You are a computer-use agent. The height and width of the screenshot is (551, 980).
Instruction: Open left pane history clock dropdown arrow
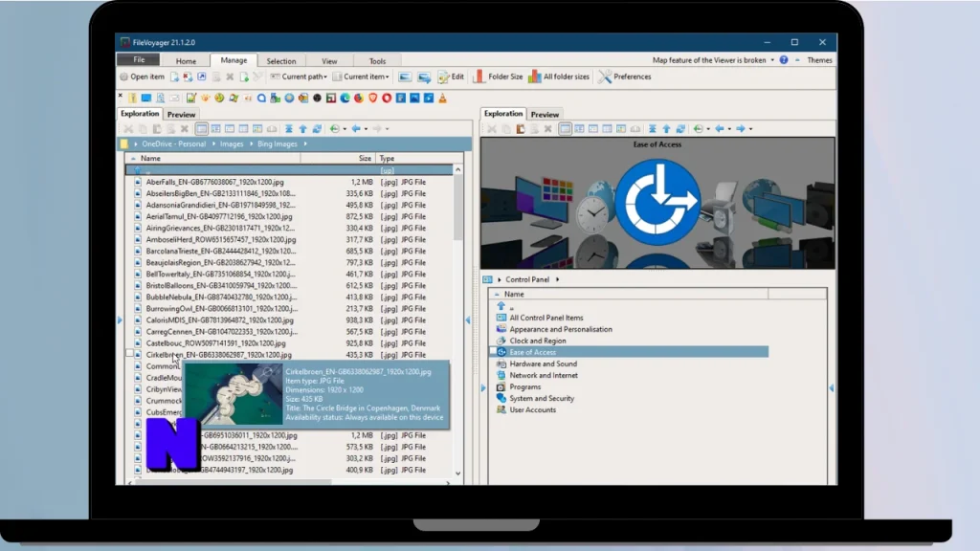345,129
